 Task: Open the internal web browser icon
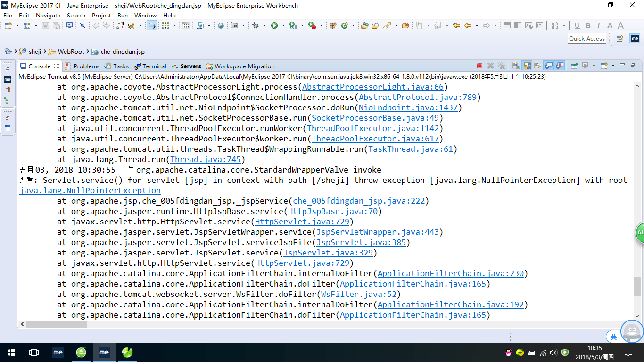point(221,25)
